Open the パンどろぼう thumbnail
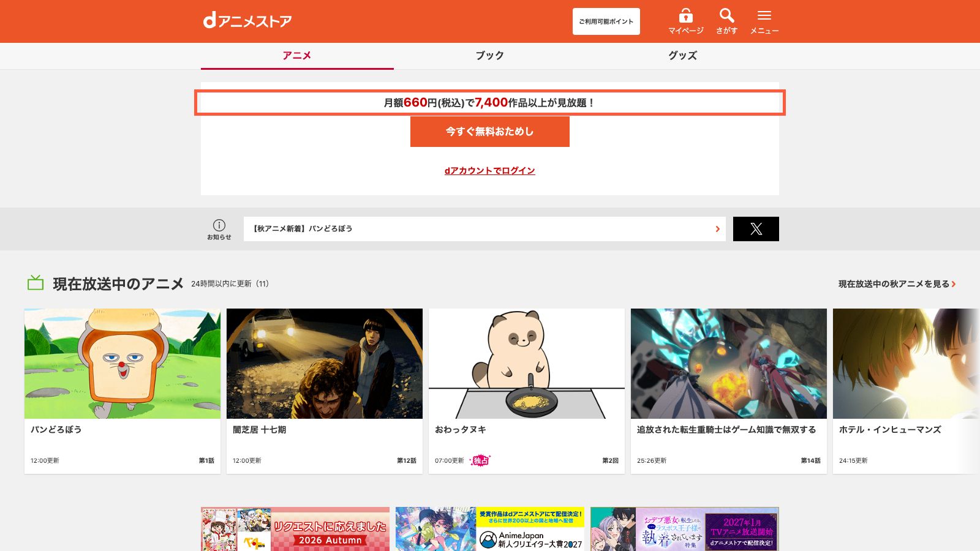This screenshot has width=980, height=551. tap(123, 364)
